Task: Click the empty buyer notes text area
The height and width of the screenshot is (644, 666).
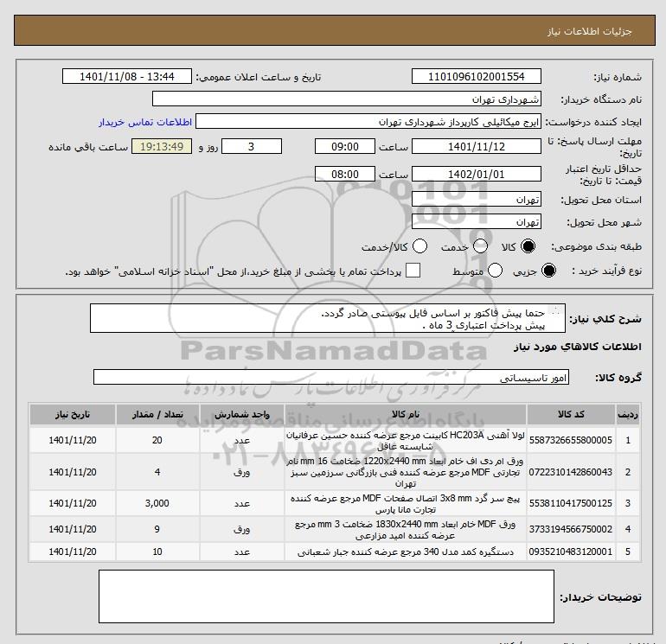Action: tap(326, 596)
